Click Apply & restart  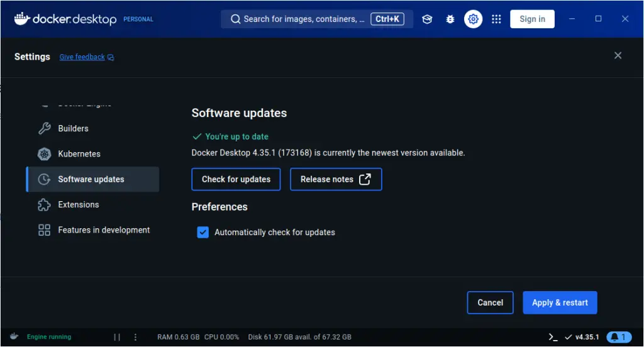point(560,302)
